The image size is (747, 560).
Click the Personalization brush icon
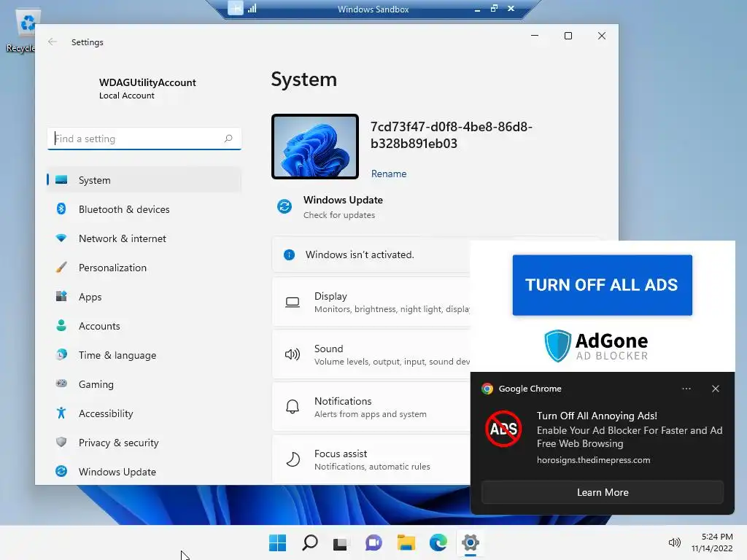pyautogui.click(x=61, y=267)
